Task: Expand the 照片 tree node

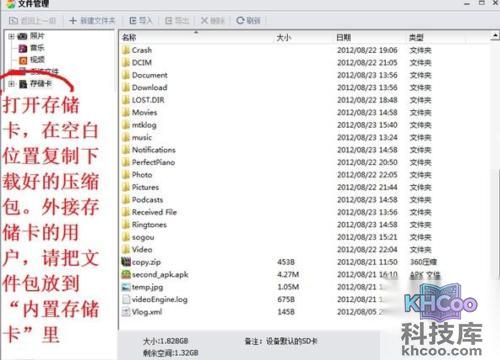Action: point(11,36)
